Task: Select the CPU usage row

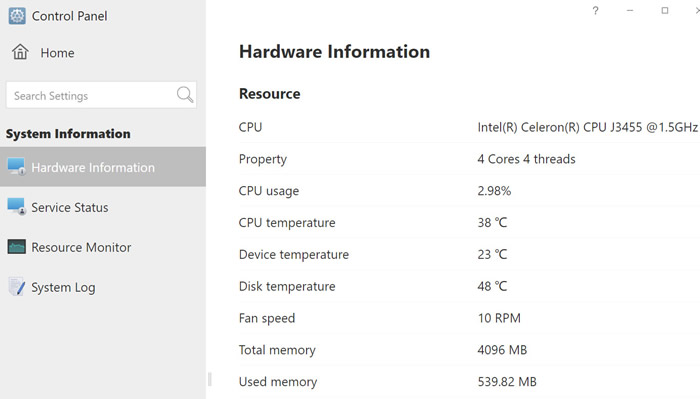Action: click(x=469, y=191)
